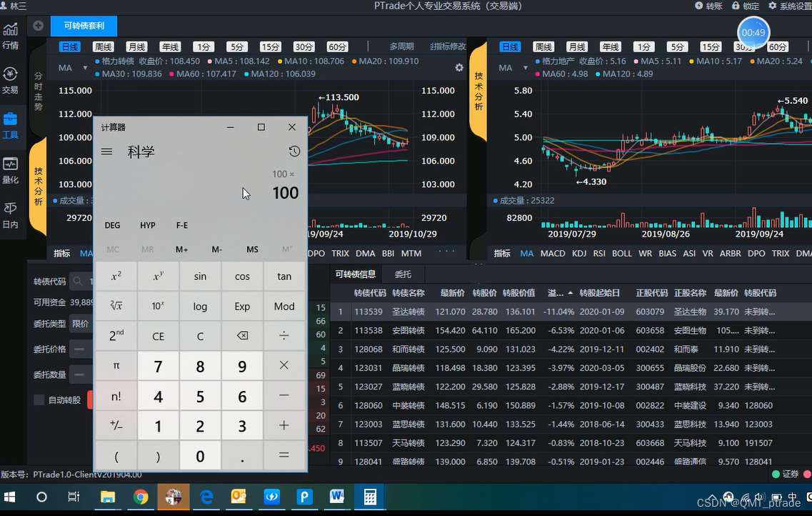The height and width of the screenshot is (516, 812).
Task: Sort table by 溢价 column arrow
Action: [570, 293]
